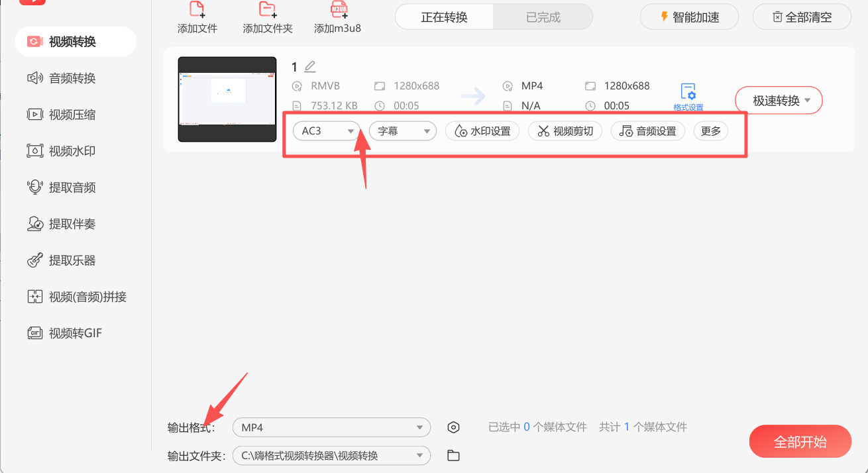Click the RMVB source format text
The image size is (868, 473).
pos(325,86)
